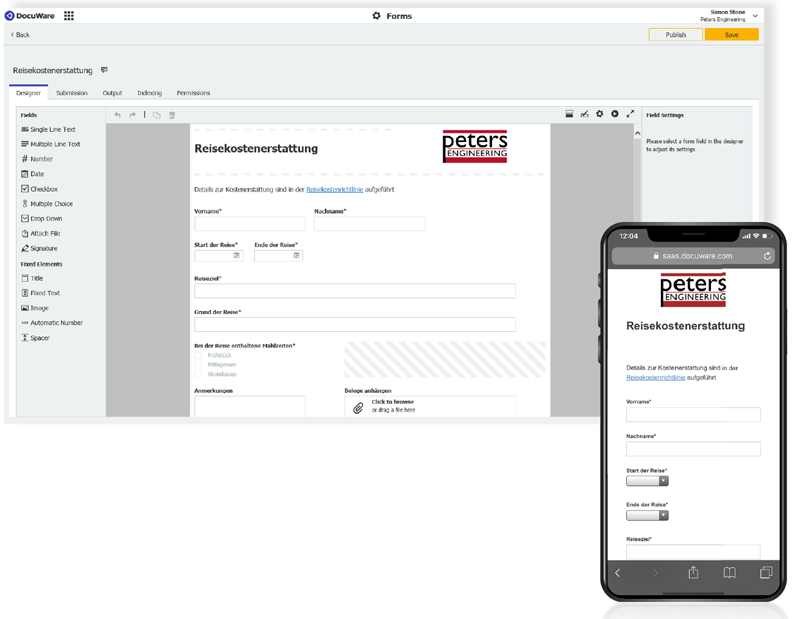Open the form settings gear icon
The image size is (800, 619).
click(x=598, y=114)
